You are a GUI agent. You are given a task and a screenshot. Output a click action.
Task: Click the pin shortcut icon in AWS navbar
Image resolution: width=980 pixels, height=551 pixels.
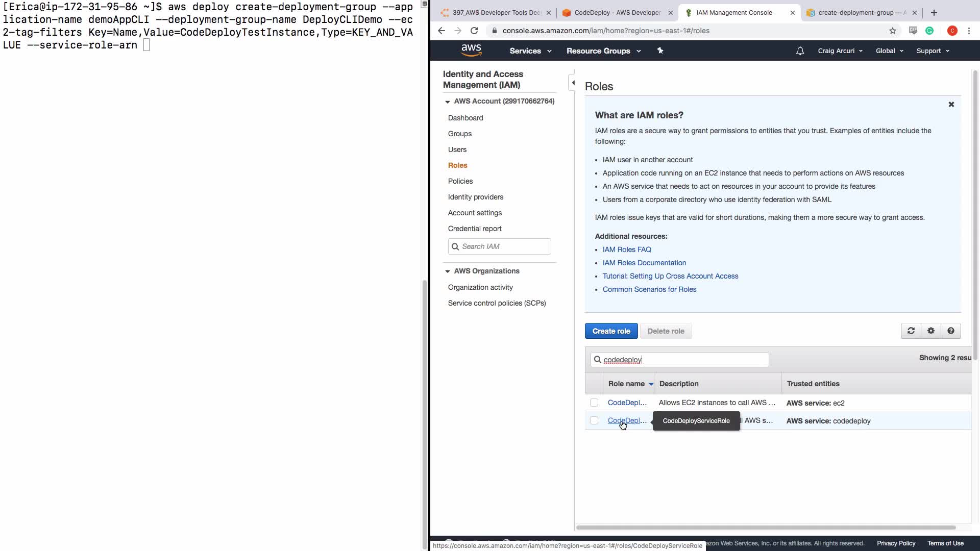click(660, 51)
